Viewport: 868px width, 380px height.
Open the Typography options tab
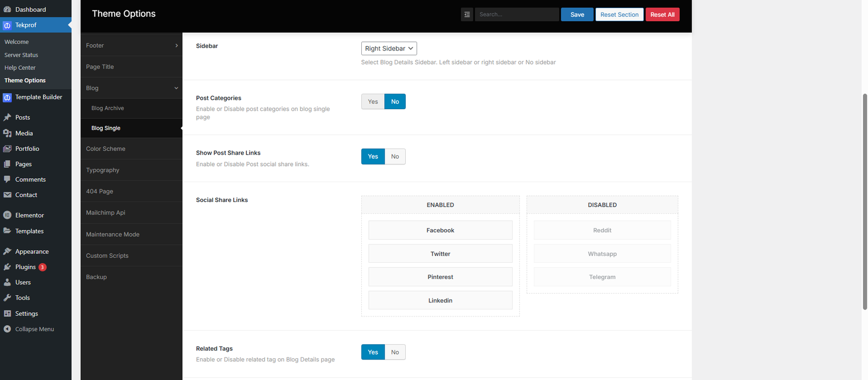pyautogui.click(x=103, y=170)
